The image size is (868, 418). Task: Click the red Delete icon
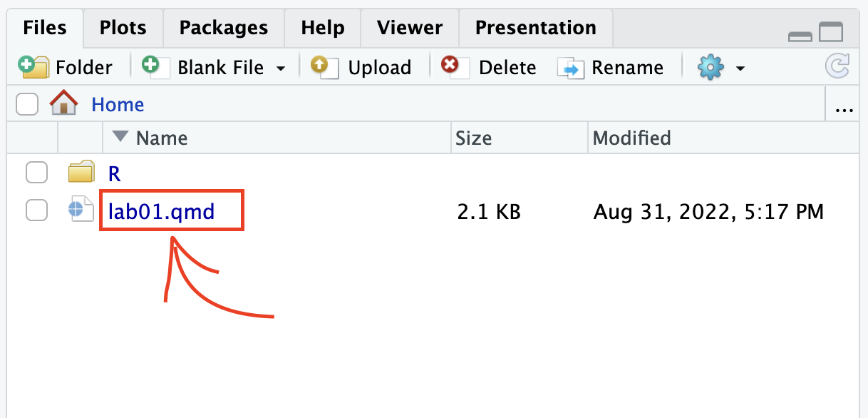[454, 66]
